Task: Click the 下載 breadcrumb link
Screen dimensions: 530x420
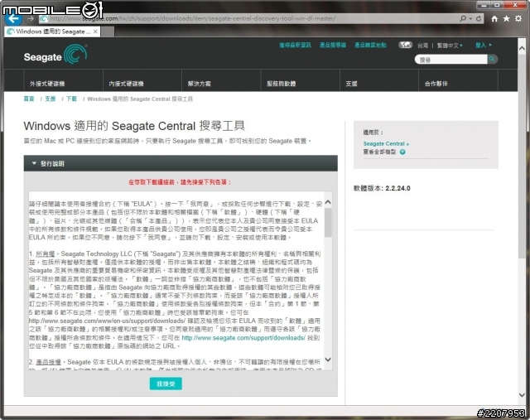Action: pos(71,99)
